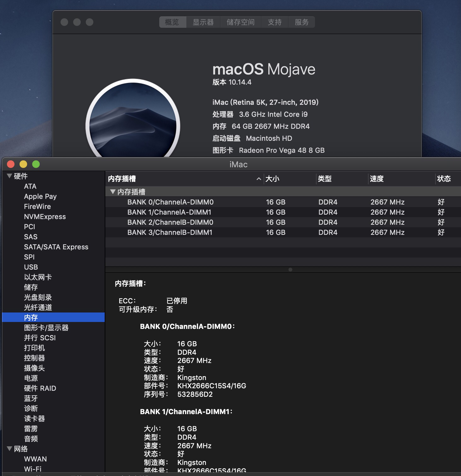Screen dimensions: 461x476
Task: Select PCI in the sidebar
Action: pos(30,227)
